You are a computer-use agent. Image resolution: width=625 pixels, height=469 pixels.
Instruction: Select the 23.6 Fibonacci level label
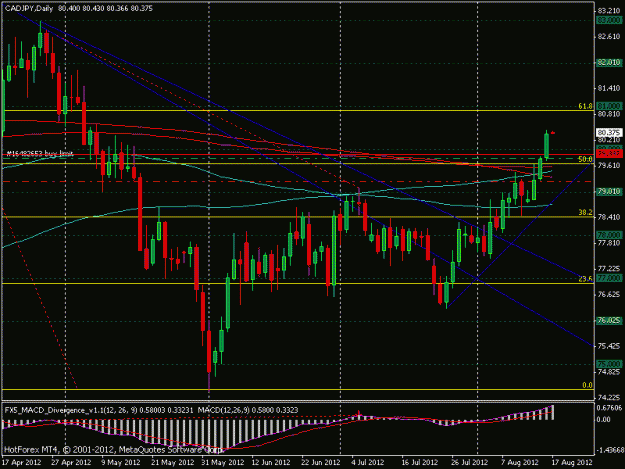[586, 279]
